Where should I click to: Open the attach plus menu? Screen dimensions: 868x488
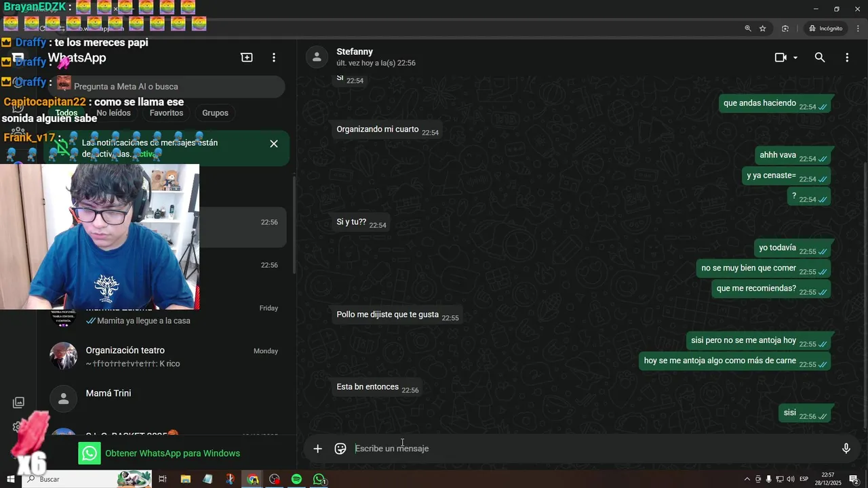pyautogui.click(x=317, y=448)
